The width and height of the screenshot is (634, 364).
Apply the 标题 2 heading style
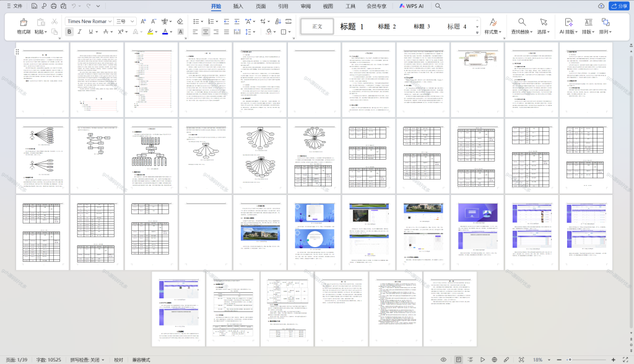(387, 26)
